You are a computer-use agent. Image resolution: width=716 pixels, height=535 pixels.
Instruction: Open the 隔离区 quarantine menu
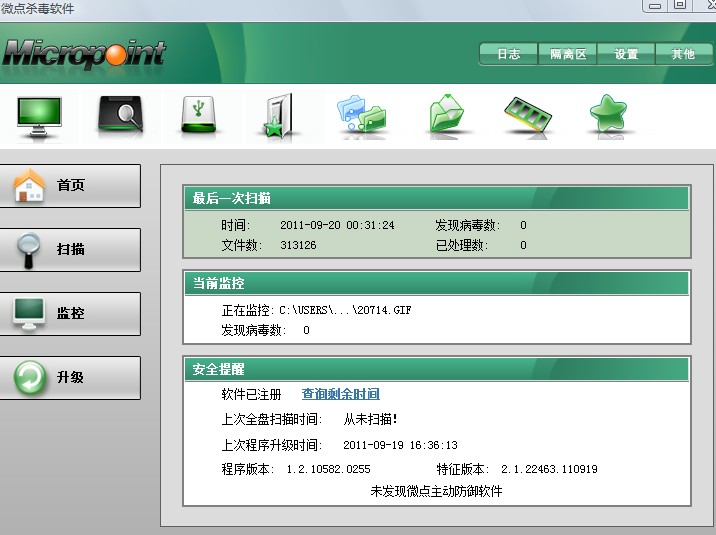(568, 54)
